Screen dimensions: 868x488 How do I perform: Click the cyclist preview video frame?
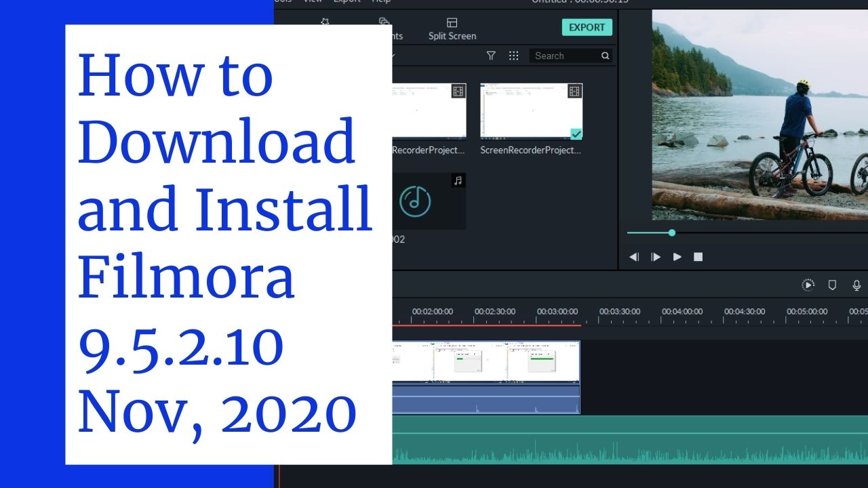coord(760,115)
